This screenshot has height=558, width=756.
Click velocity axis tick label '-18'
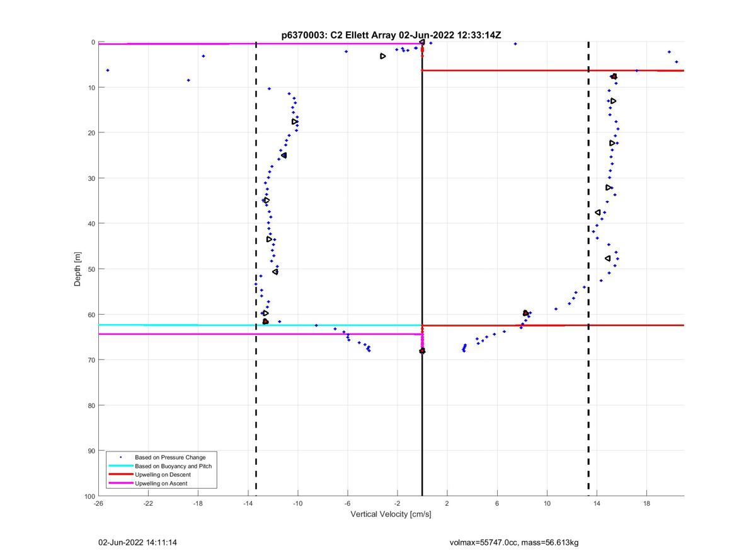tap(198, 503)
